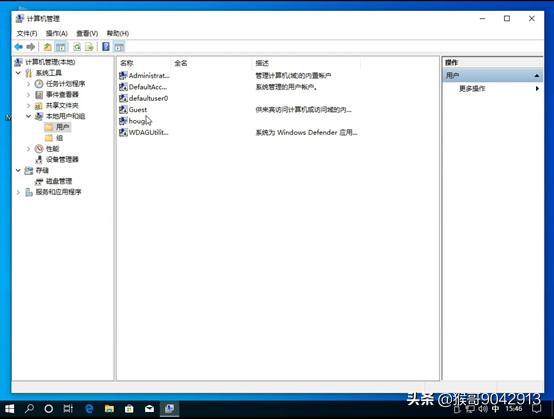Image resolution: width=554 pixels, height=419 pixels.
Task: Click the 任务计划程序 clock icon in the tree
Action: click(39, 84)
